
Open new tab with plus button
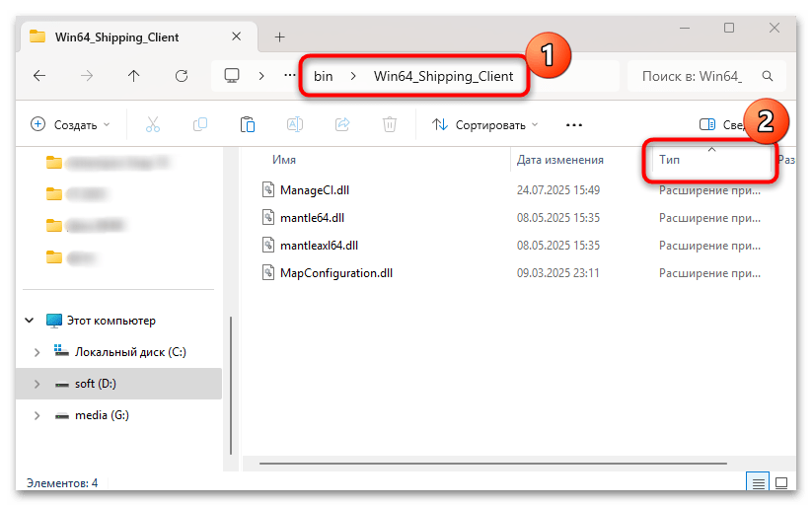click(279, 36)
